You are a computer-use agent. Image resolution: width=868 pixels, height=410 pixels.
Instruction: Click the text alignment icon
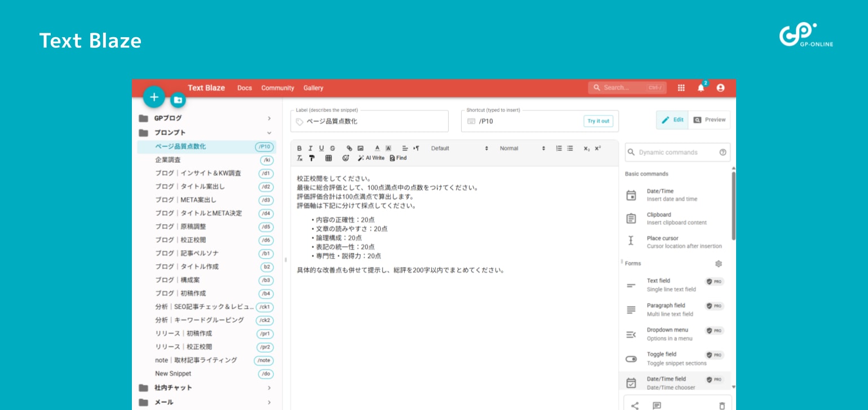[x=405, y=148]
